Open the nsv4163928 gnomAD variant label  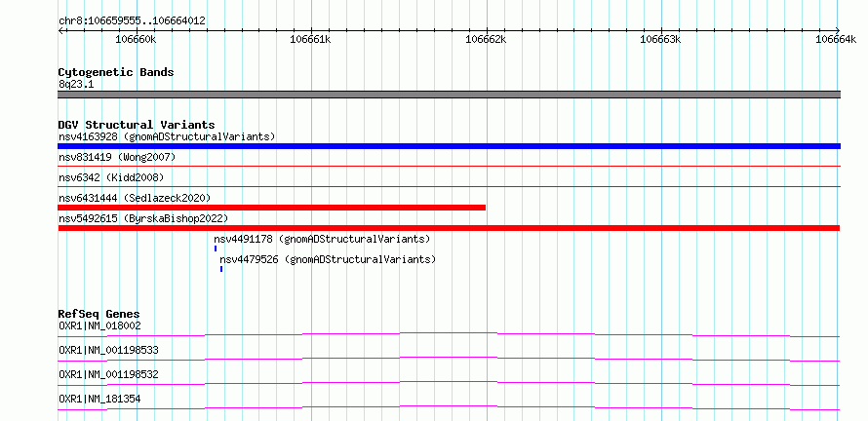tap(167, 136)
